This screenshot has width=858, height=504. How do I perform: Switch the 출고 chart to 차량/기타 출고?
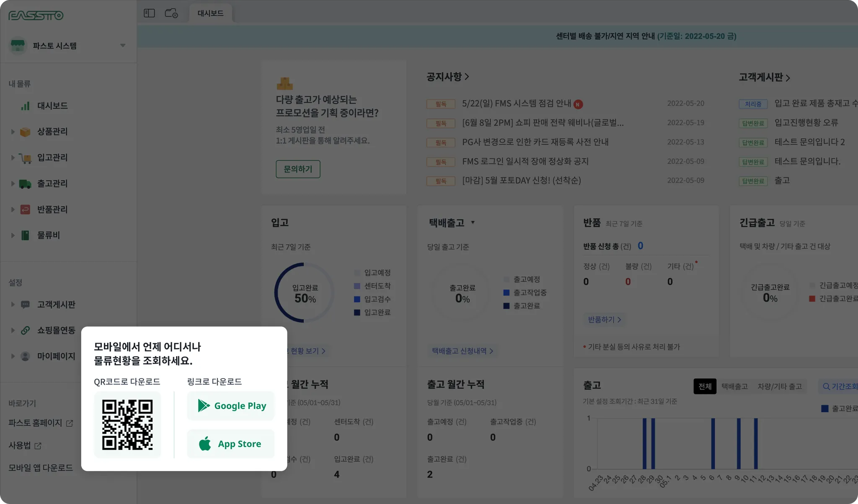779,386
